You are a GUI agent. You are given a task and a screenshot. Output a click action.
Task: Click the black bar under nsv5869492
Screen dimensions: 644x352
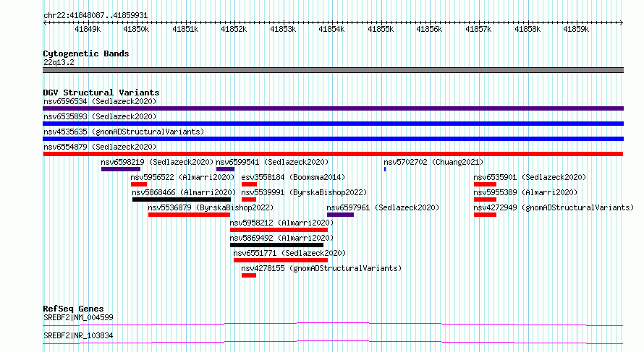277,245
